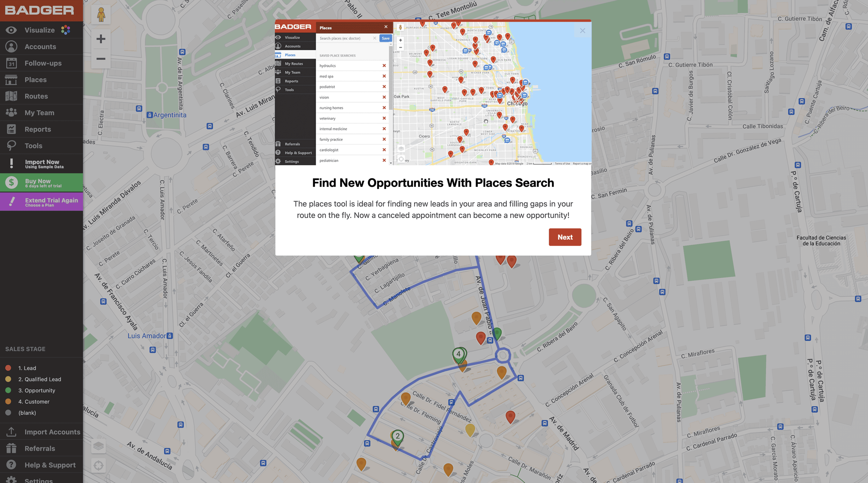
Task: Click the locate-me crosshair icon
Action: [x=98, y=466]
